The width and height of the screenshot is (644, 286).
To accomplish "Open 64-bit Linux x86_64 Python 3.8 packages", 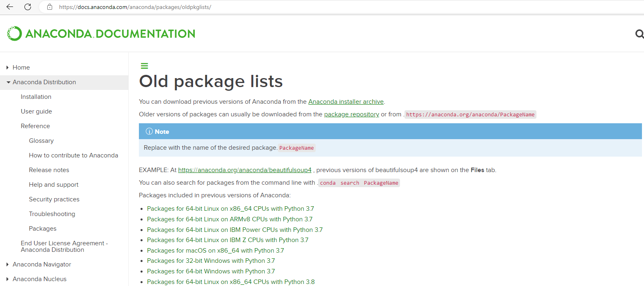I will [231, 282].
